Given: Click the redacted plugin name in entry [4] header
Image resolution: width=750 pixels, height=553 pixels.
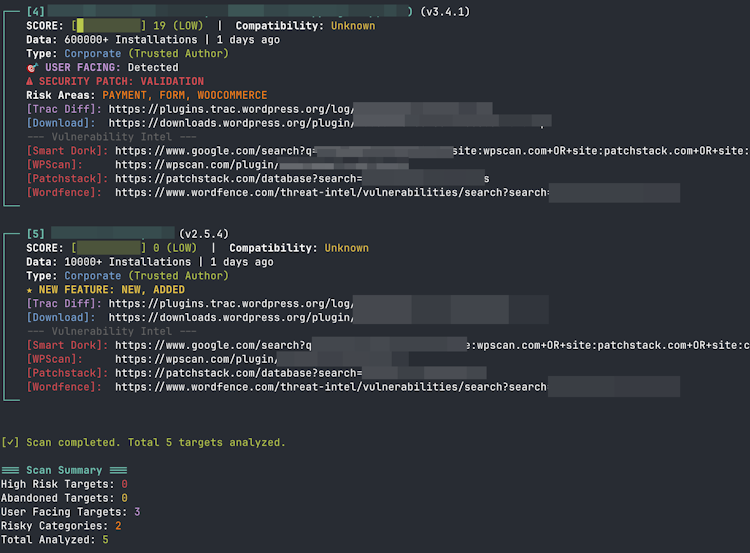Looking at the screenshot, I should pyautogui.click(x=229, y=11).
